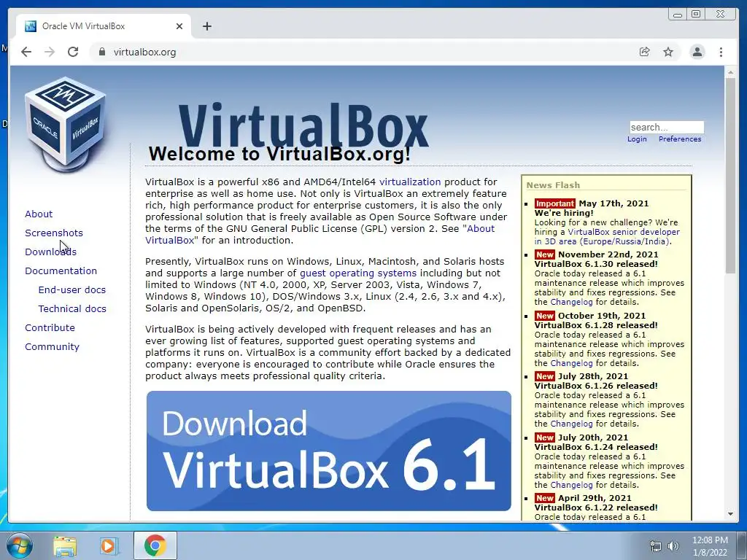Open Changelog link for 6.1.28 release

pyautogui.click(x=572, y=363)
